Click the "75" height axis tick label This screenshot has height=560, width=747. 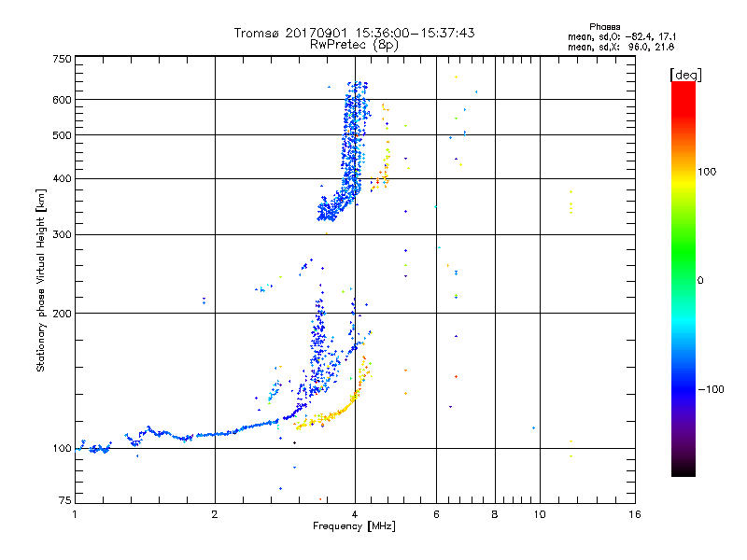pyautogui.click(x=65, y=500)
